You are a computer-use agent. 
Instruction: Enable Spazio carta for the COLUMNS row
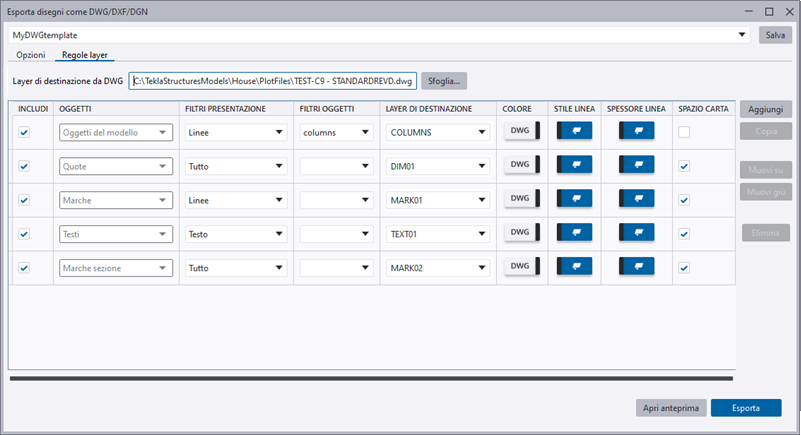pos(684,132)
